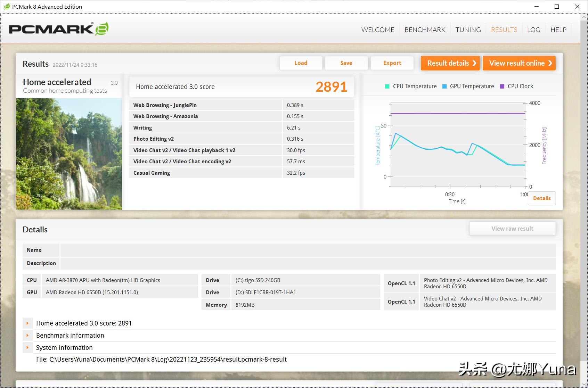588x388 pixels.
Task: Open chart Details button
Action: (541, 198)
